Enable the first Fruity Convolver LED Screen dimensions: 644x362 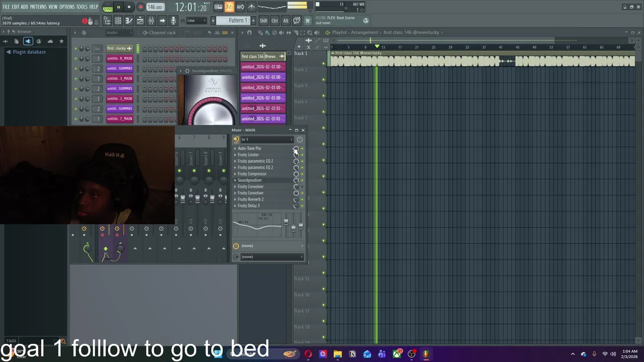[x=302, y=187]
